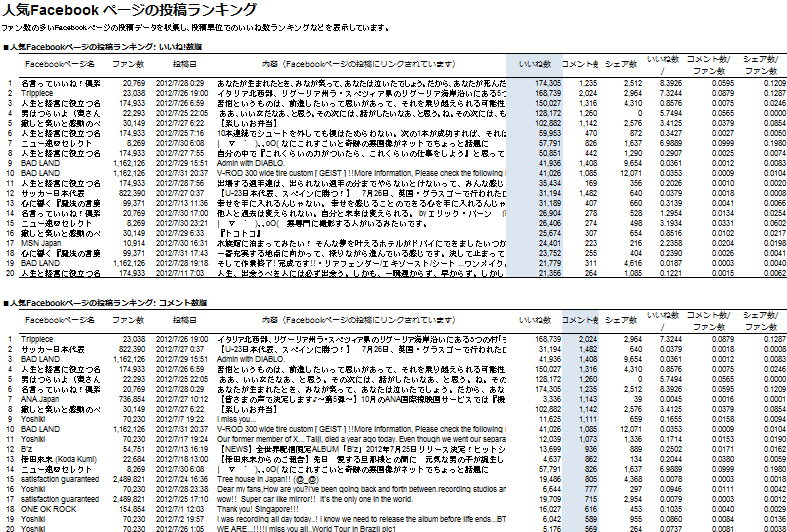787x532 pixels.
Task: Select the MSN Japan page name
Action: [x=39, y=243]
